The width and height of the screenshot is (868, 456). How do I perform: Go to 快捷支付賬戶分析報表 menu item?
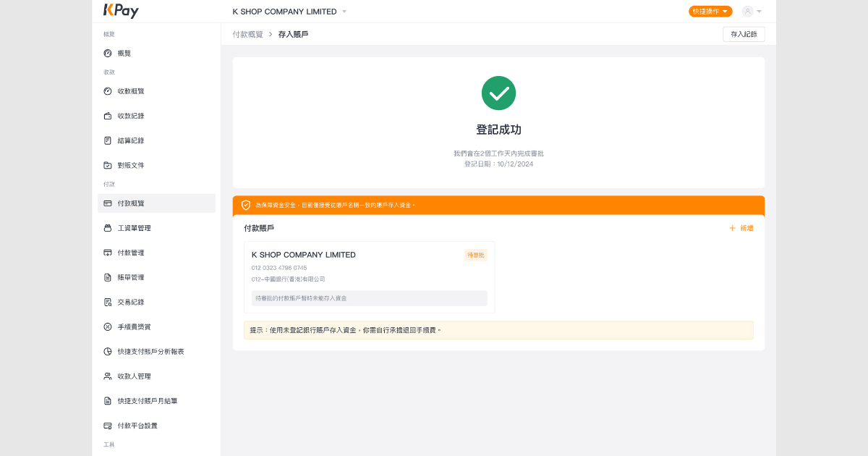150,352
